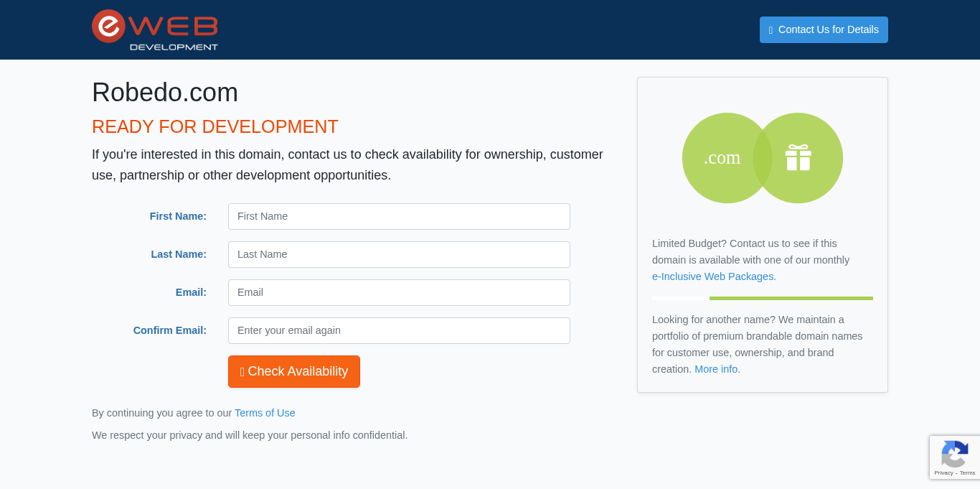The height and width of the screenshot is (489, 980).
Task: Click into the Email field
Action: coord(399,292)
